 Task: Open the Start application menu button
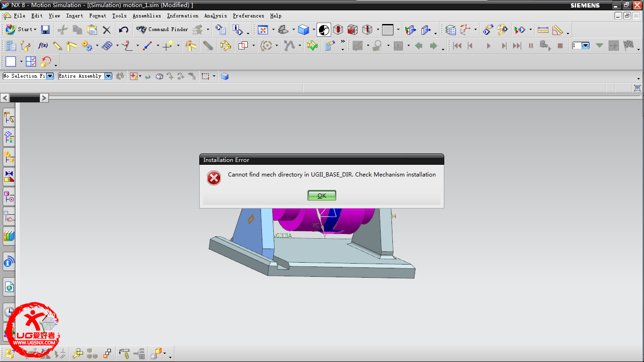point(21,30)
